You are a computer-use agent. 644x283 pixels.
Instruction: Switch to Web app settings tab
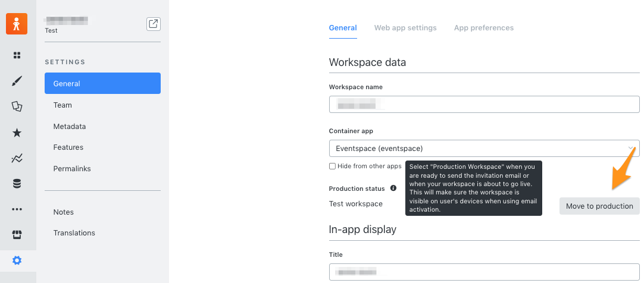[405, 28]
